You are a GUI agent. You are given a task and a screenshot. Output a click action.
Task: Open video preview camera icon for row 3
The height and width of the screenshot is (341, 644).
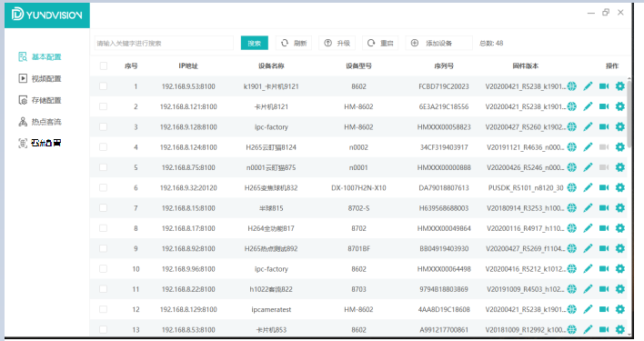604,126
